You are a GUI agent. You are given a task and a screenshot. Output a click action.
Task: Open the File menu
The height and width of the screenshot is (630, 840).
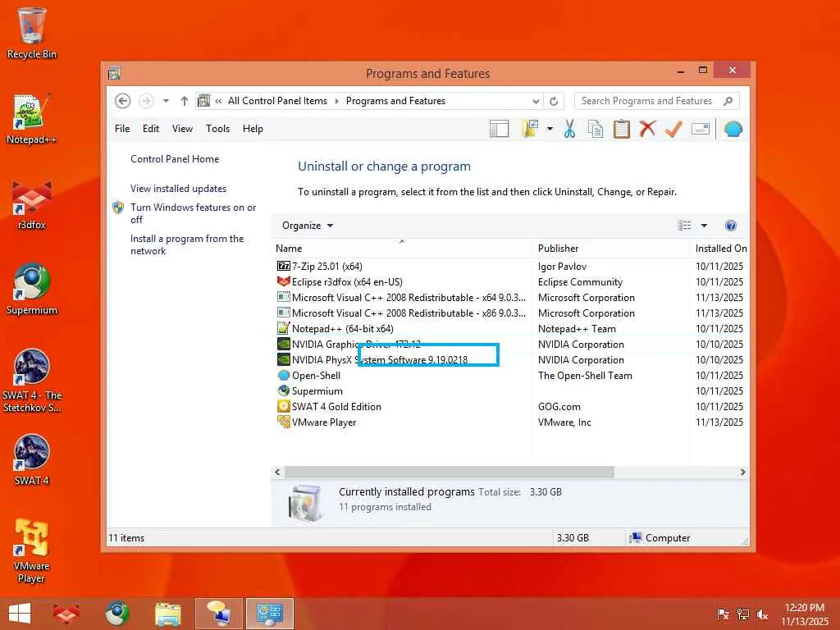click(122, 129)
